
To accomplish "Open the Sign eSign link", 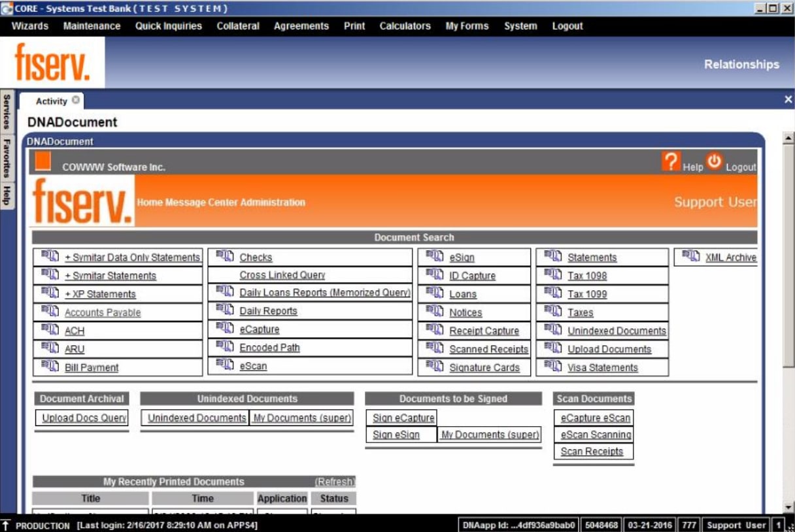I will tap(396, 435).
